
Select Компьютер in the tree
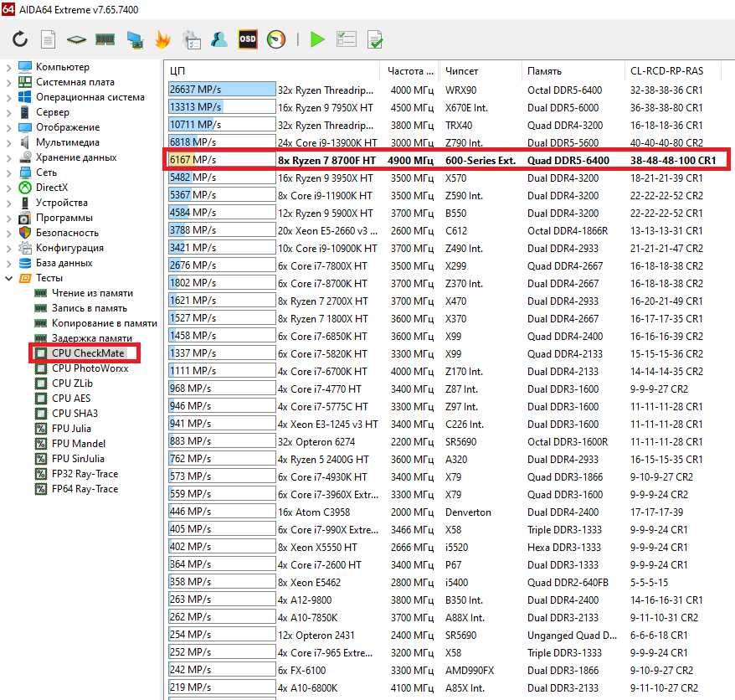(62, 67)
